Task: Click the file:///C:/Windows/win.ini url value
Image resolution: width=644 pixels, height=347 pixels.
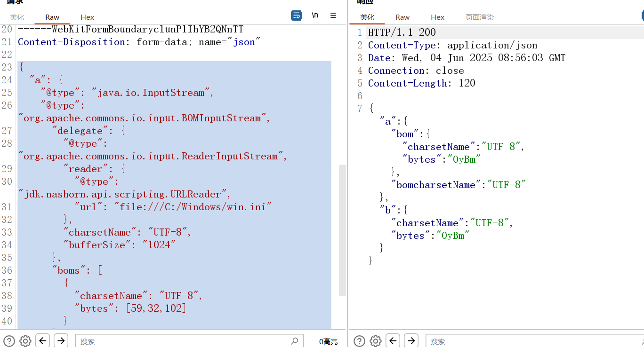Action: (193, 207)
